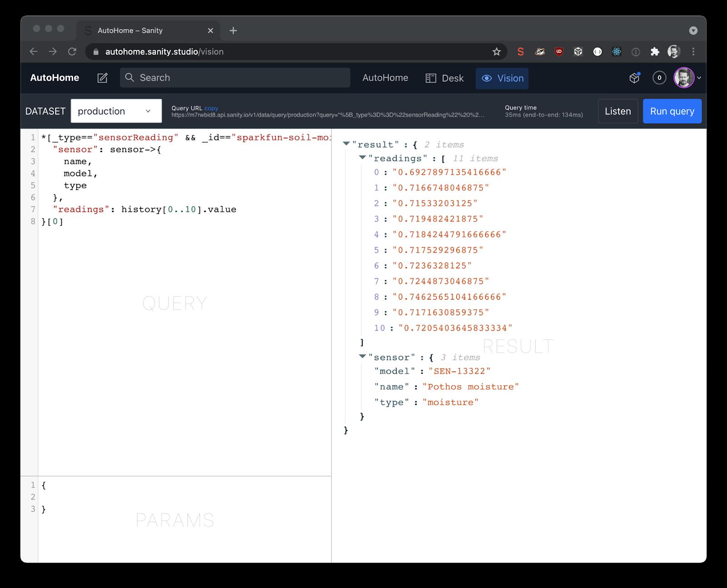The height and width of the screenshot is (588, 727).
Task: Collapse the "sensor" object node
Action: (x=363, y=356)
